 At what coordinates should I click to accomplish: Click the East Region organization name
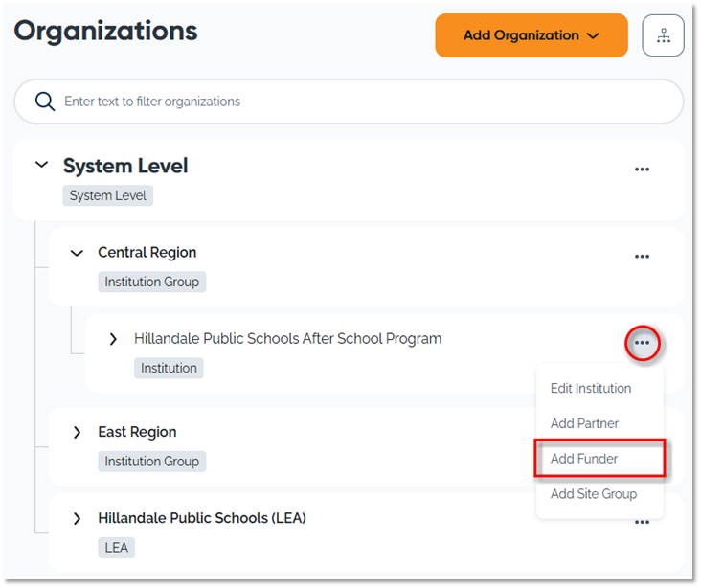[137, 432]
